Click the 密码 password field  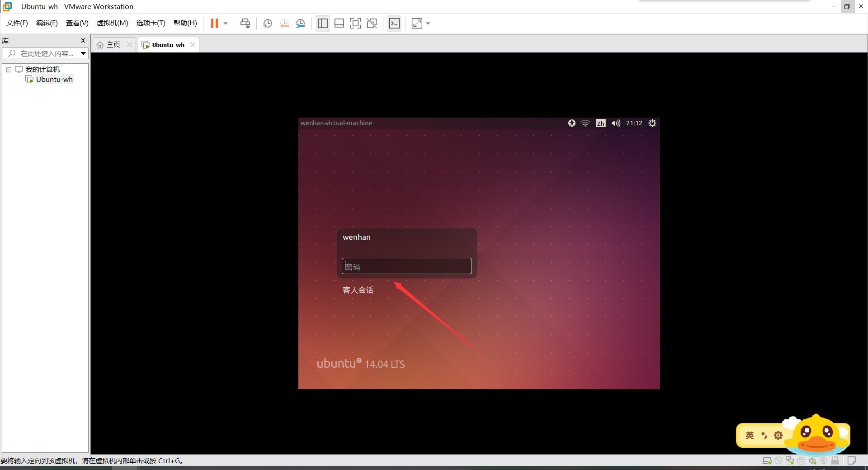407,266
